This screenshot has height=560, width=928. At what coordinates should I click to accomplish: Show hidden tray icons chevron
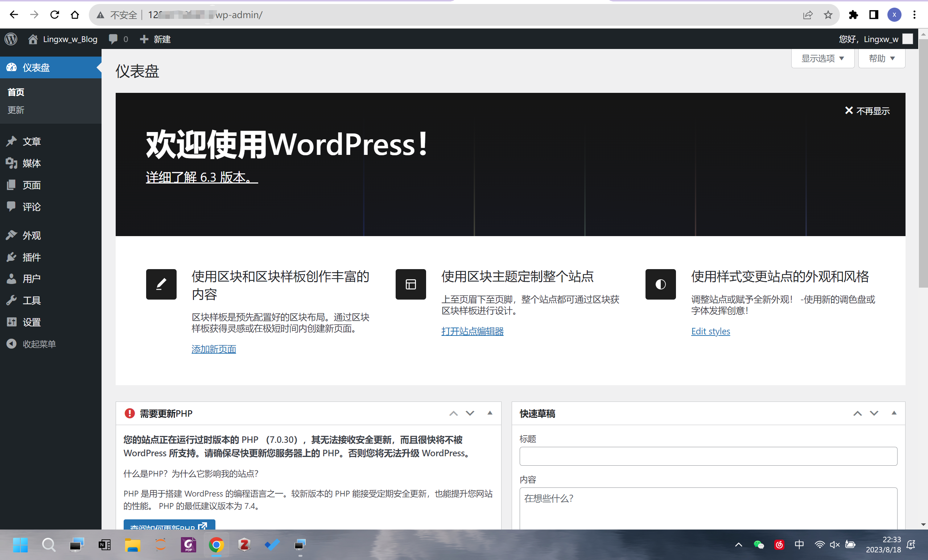point(739,544)
